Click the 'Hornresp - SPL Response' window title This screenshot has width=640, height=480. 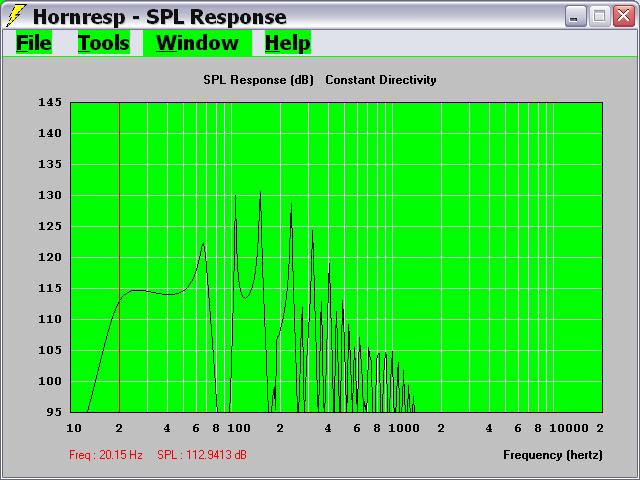tap(160, 17)
